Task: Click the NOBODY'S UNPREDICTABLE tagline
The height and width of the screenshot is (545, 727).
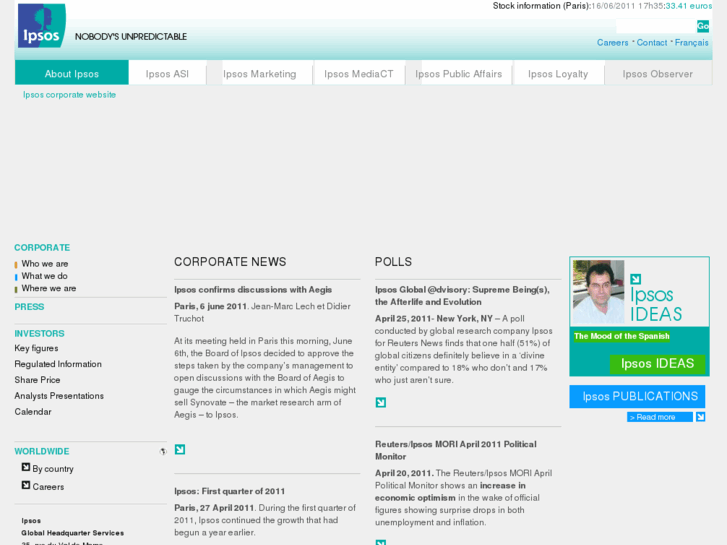Action: click(131, 37)
